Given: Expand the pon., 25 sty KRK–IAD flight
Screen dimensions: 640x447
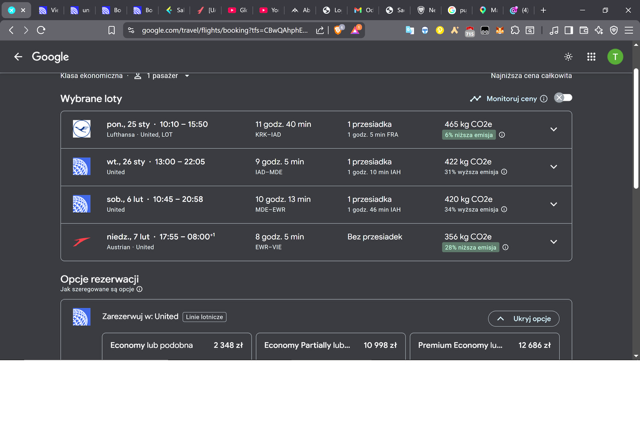Looking at the screenshot, I should (553, 129).
